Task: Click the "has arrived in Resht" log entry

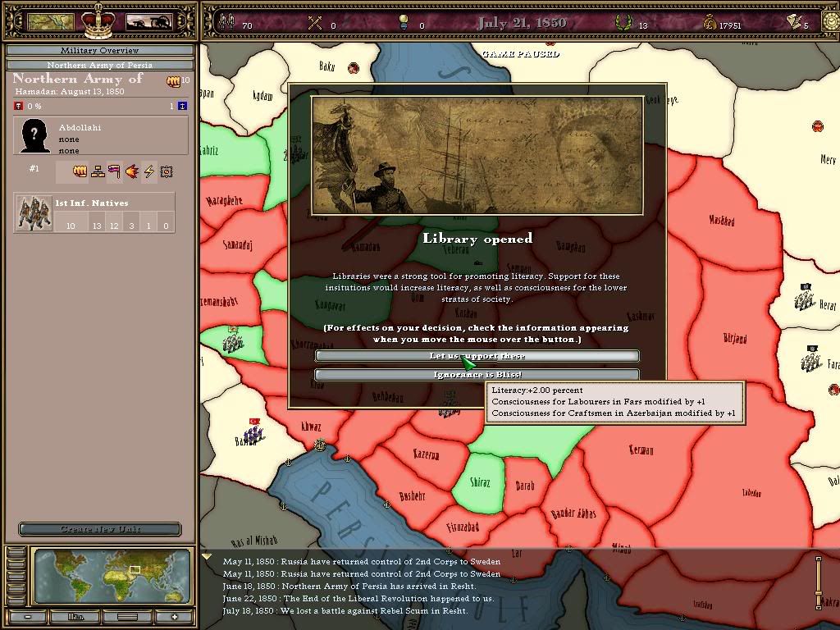Action: pos(349,586)
